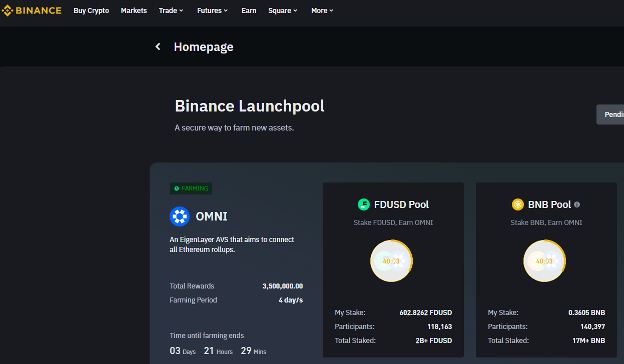
Task: Click the BNB Pool info icon
Action: point(577,204)
